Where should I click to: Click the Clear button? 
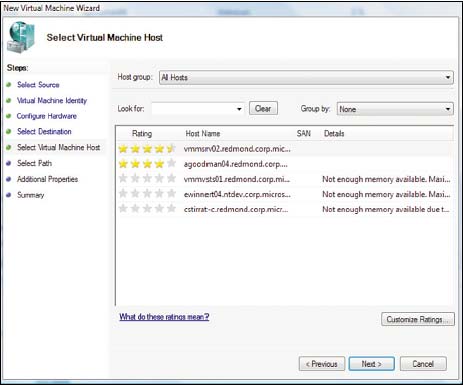[x=263, y=109]
